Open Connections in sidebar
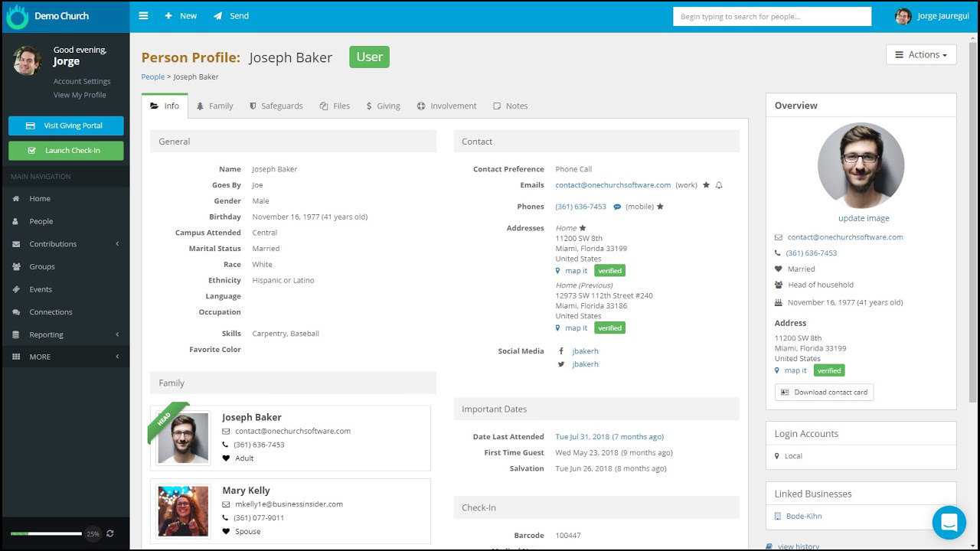Screen dimensions: 980x551 (51, 312)
